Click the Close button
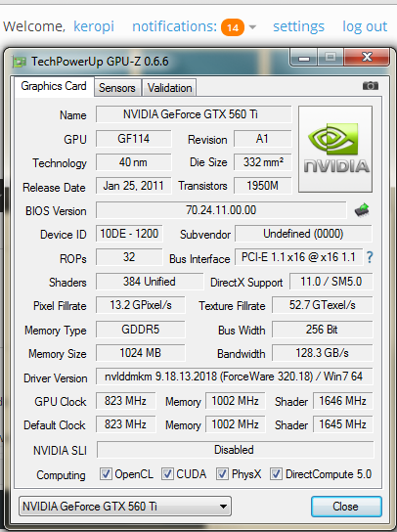Viewport: 397px width, 532px height. [346, 507]
